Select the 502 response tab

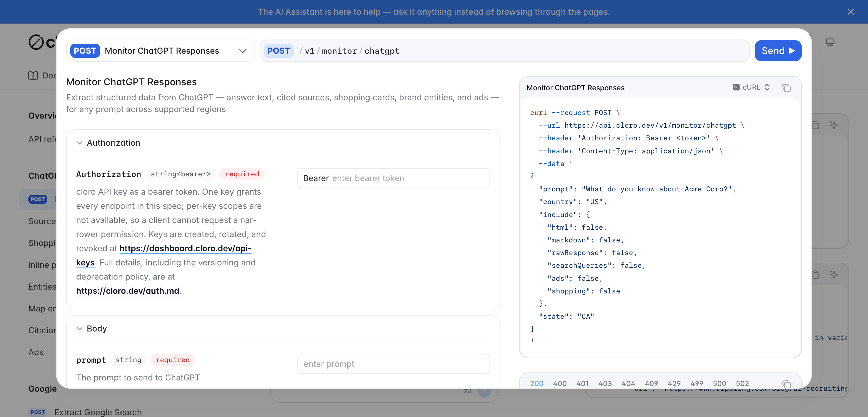tap(742, 383)
